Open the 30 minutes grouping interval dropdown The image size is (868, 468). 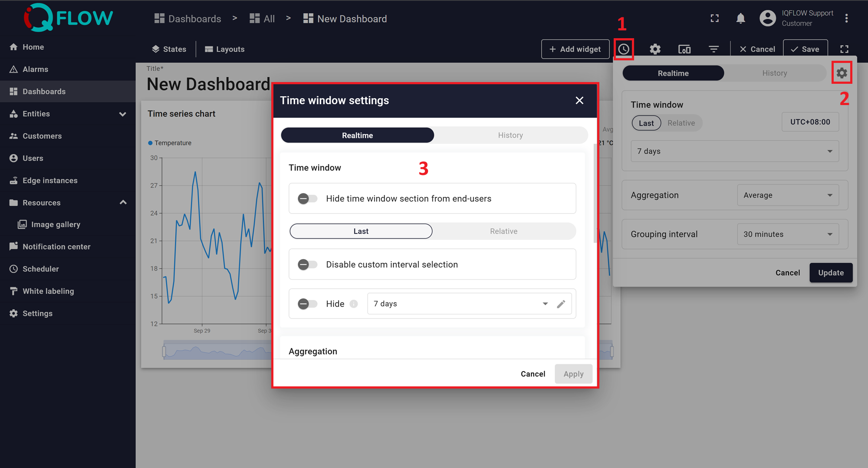coord(788,234)
